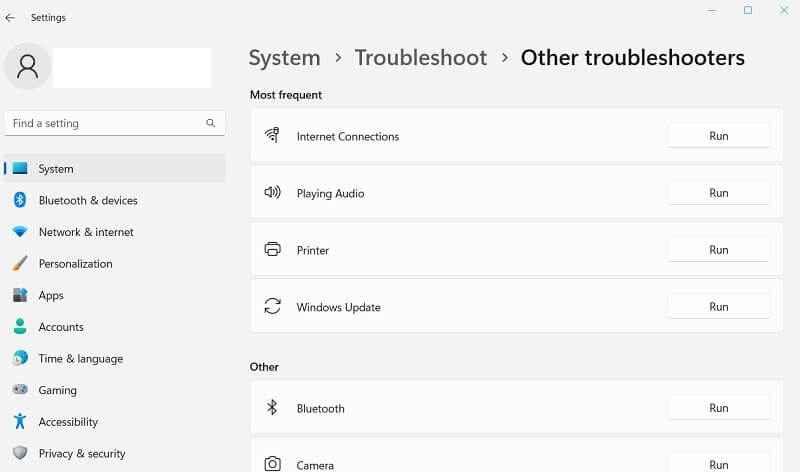Open Apps settings

pos(115,295)
